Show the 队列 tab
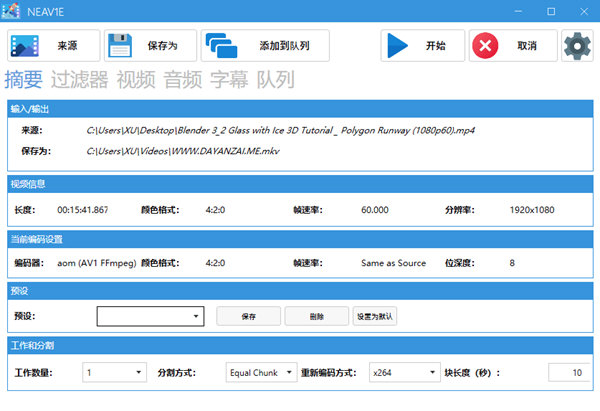Screen dimensions: 600x411 tap(275, 80)
